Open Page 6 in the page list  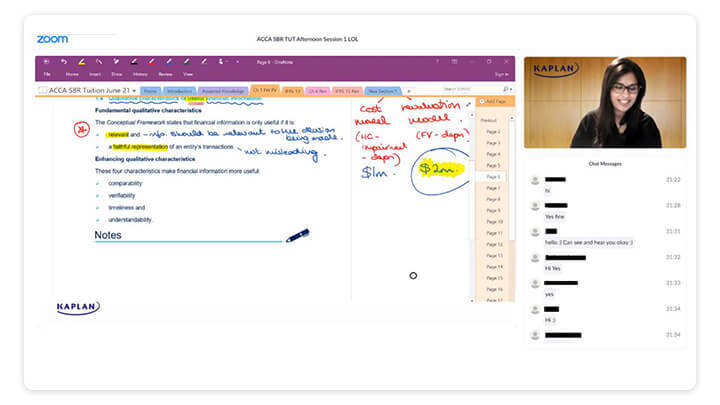pyautogui.click(x=493, y=177)
